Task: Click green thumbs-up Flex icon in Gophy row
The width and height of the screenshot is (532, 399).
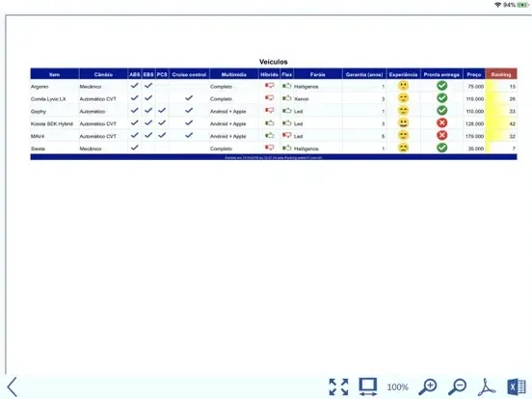Action: click(x=286, y=110)
